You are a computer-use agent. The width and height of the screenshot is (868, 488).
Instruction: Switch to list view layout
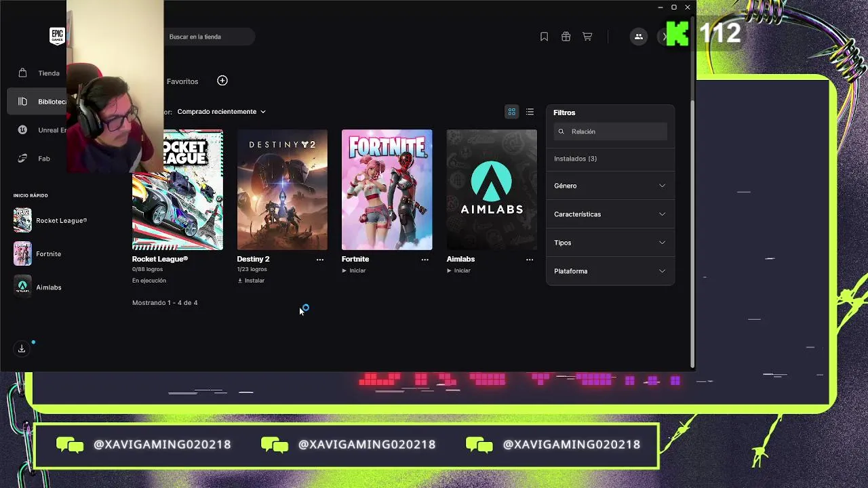pyautogui.click(x=530, y=112)
